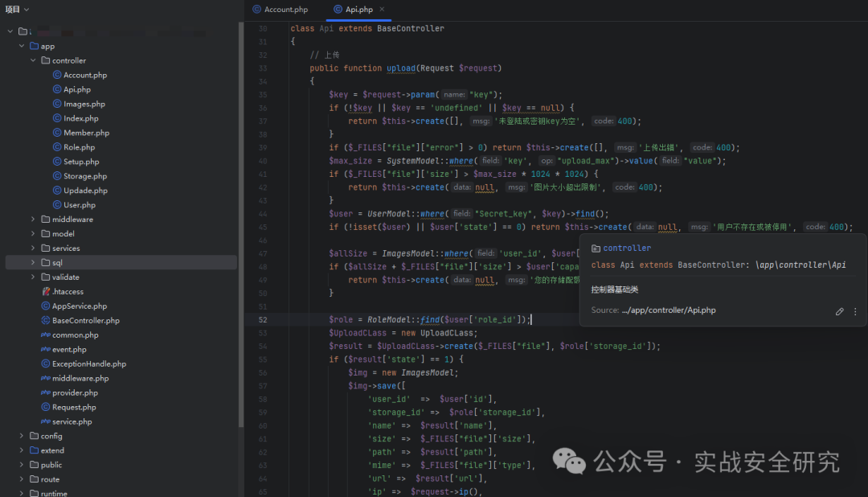Click BaseController in the class declaration

[410, 28]
